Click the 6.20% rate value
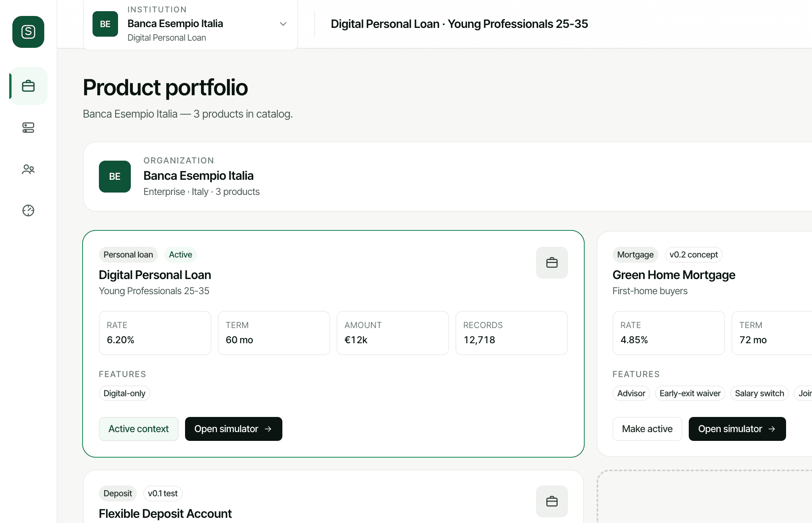 (x=120, y=340)
